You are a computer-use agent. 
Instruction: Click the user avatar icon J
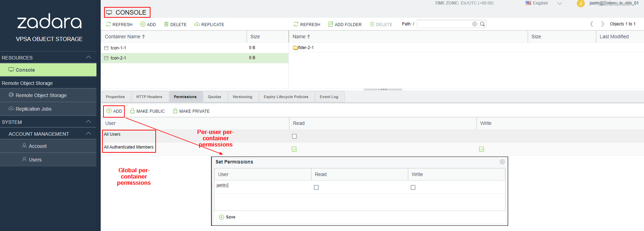[581, 3]
